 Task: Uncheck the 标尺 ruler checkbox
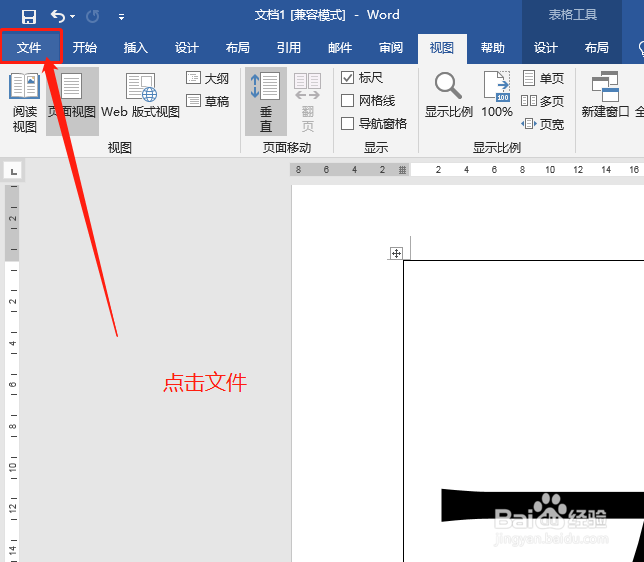point(347,78)
